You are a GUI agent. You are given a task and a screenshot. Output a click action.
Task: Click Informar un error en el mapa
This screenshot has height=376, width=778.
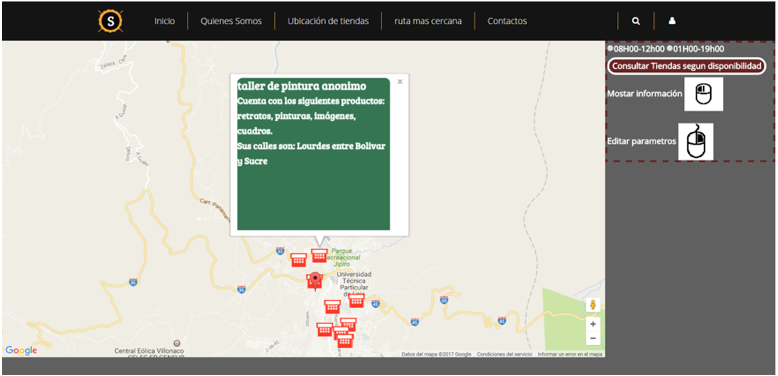click(x=570, y=354)
